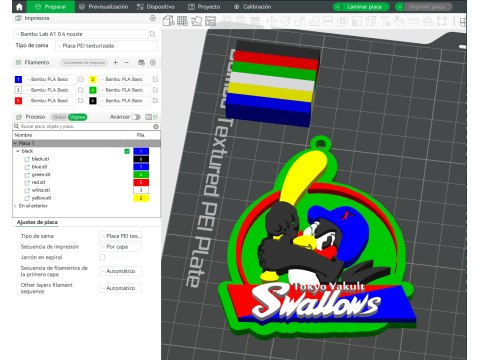
Task: Expand the En el exterior node
Action: click(x=15, y=206)
